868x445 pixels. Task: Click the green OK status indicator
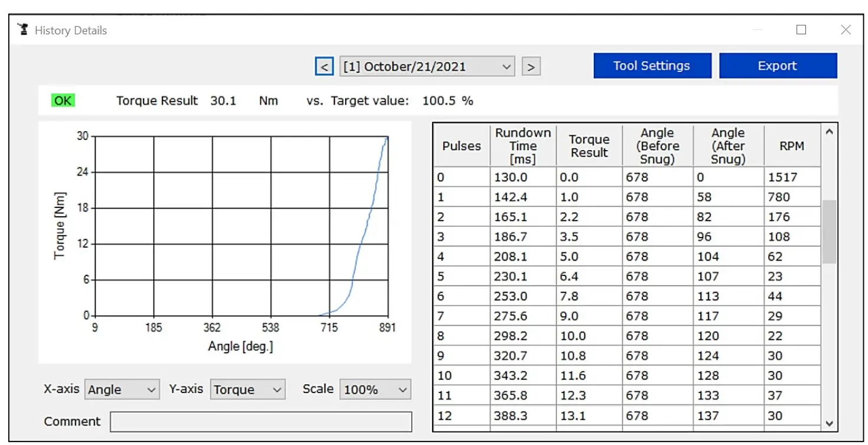[63, 100]
